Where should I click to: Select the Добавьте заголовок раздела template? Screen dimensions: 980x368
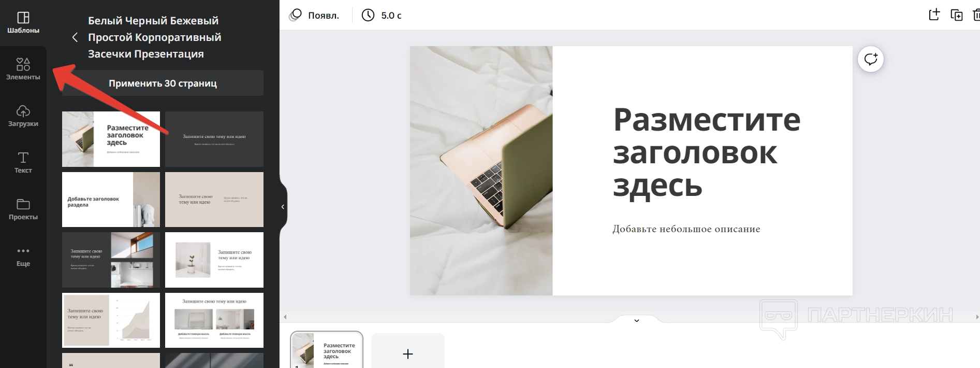tap(111, 200)
